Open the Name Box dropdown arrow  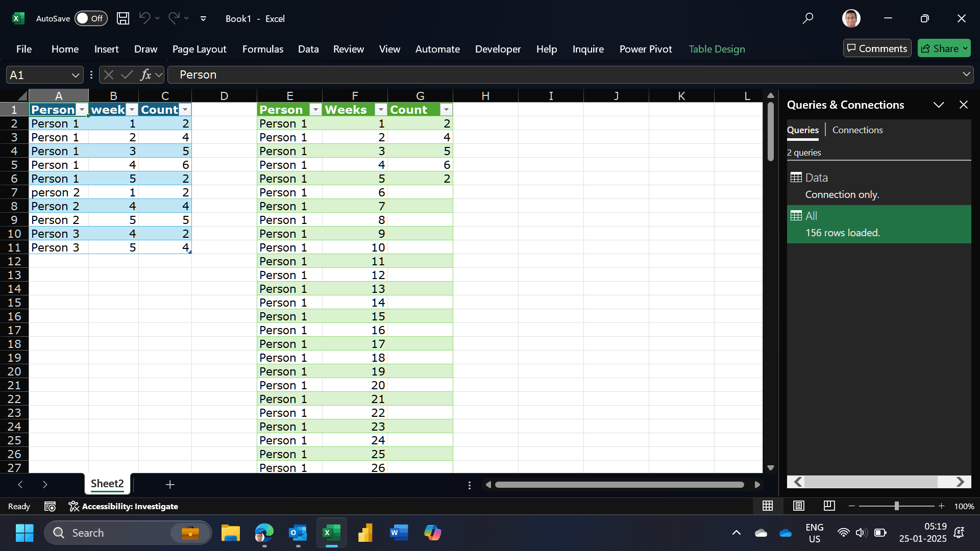76,75
